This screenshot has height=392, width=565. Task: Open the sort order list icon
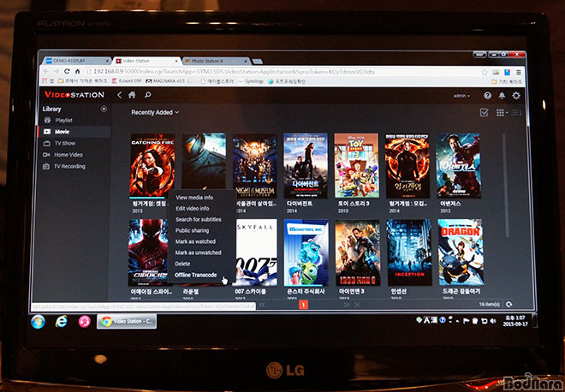[x=517, y=113]
